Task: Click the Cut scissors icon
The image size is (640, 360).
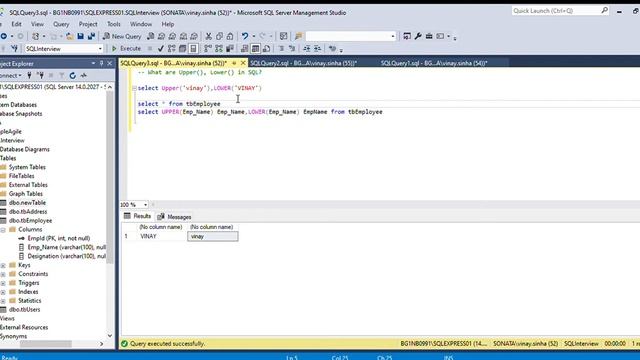Action: click(x=209, y=36)
